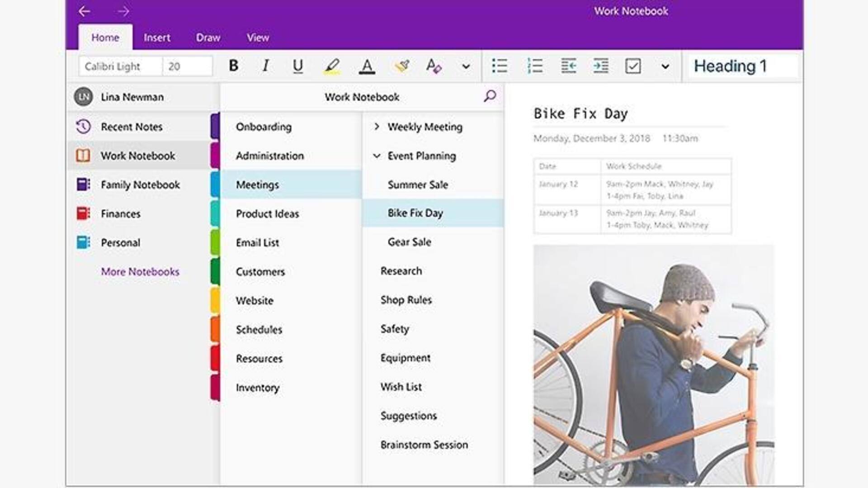Open the Customers section
This screenshot has width=868, height=488.
291,271
